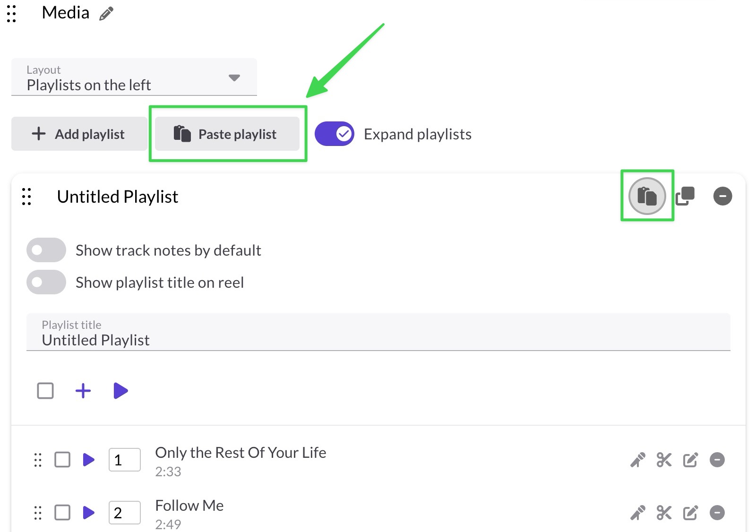Remove the Untitled Playlist with minus icon
756x532 pixels.
point(722,196)
